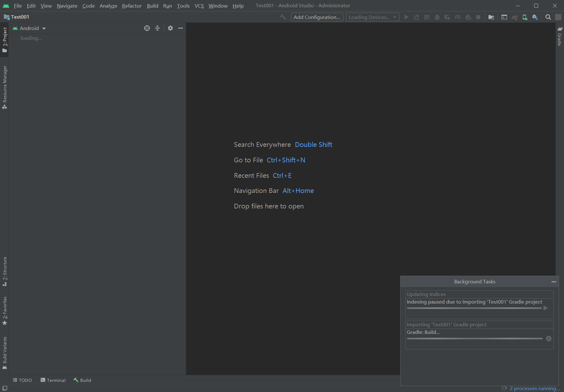Open Project panel gear options
The image size is (564, 392).
170,28
